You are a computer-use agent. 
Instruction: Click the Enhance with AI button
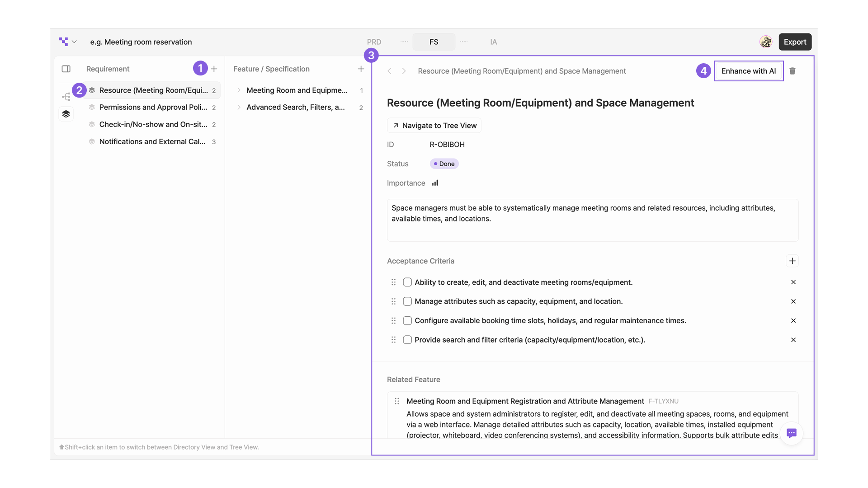(748, 71)
